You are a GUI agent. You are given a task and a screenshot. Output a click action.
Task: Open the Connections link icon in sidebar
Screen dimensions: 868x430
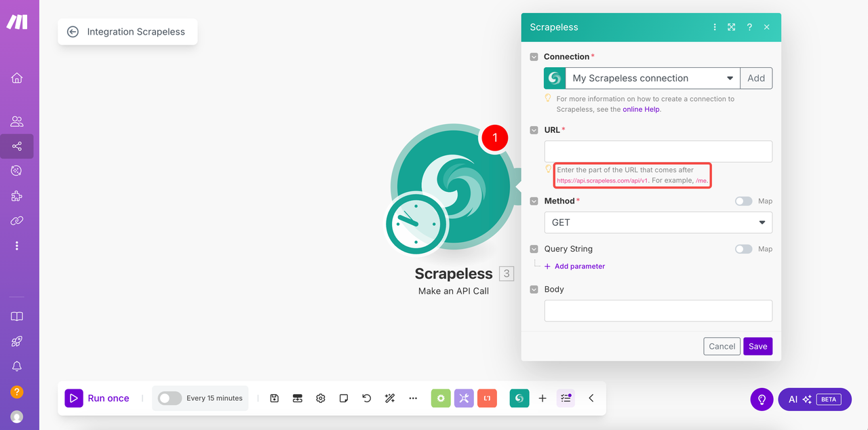[17, 220]
